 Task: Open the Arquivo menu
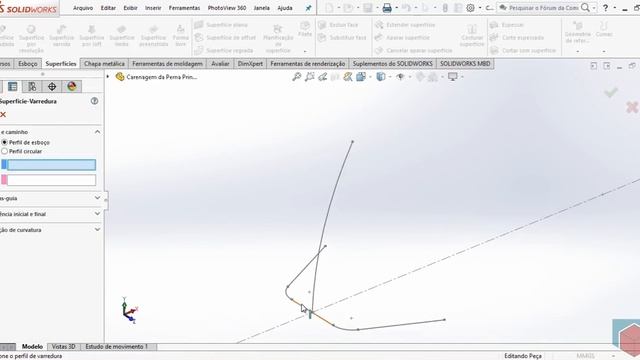point(83,8)
